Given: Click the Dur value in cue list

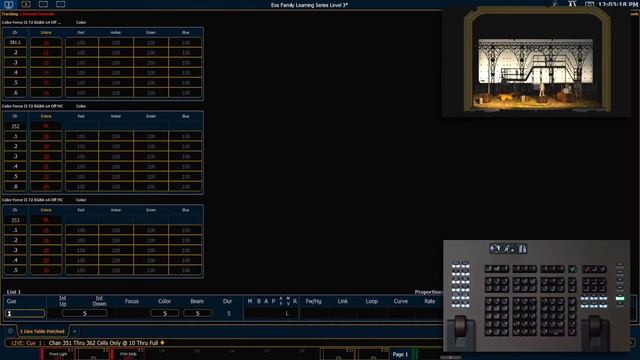Looking at the screenshot, I should (229, 313).
